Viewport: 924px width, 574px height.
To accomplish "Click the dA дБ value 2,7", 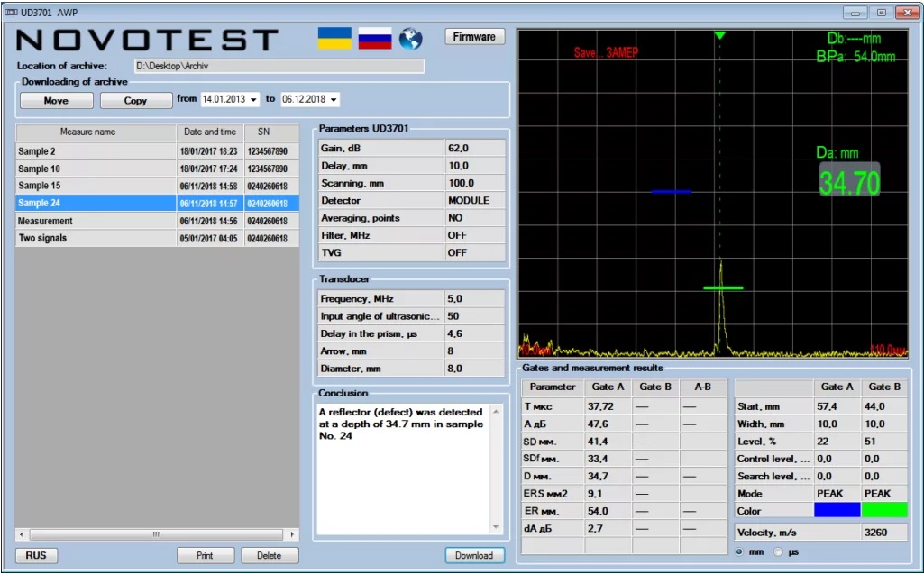I will tap(608, 528).
